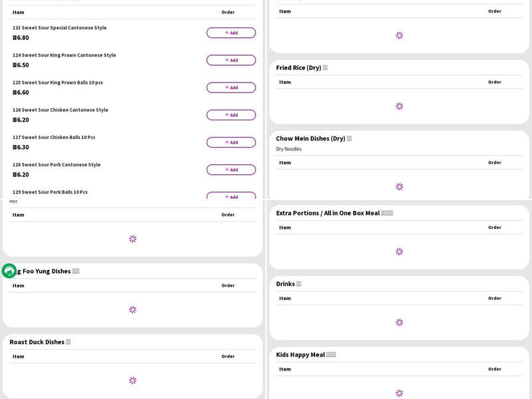This screenshot has width=532, height=399.
Task: Add item 124 Sweet Sour King Prawn Cantonese
Action: [231, 60]
